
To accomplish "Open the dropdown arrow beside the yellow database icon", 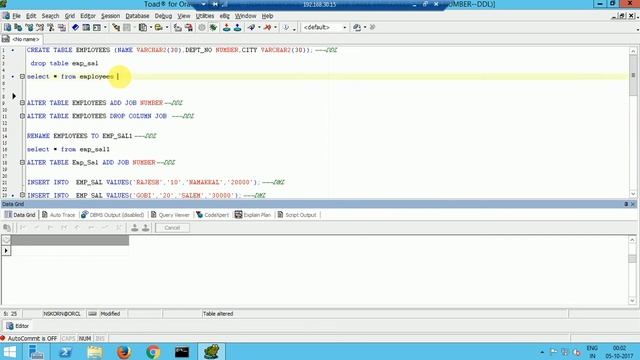I will pos(167,27).
